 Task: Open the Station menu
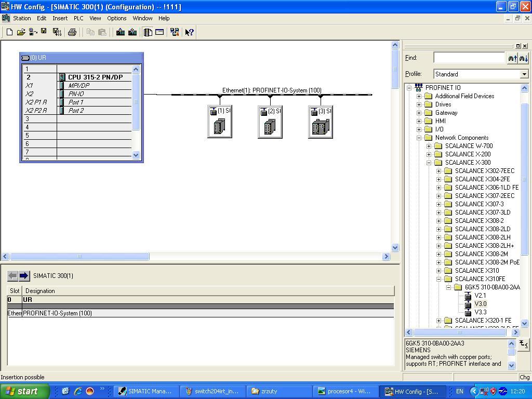point(22,18)
